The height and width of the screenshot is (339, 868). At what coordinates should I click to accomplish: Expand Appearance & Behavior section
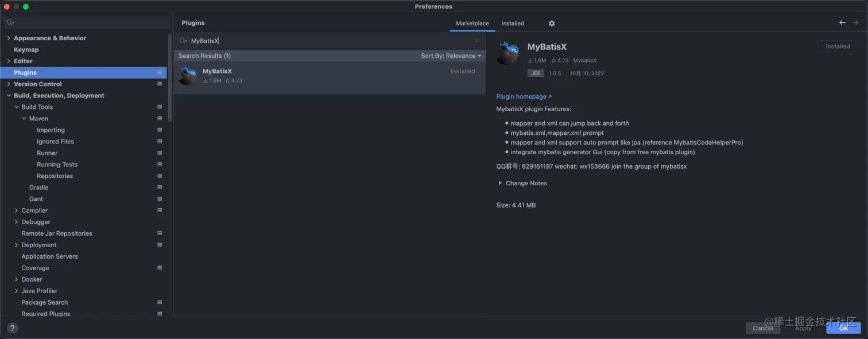(x=9, y=38)
